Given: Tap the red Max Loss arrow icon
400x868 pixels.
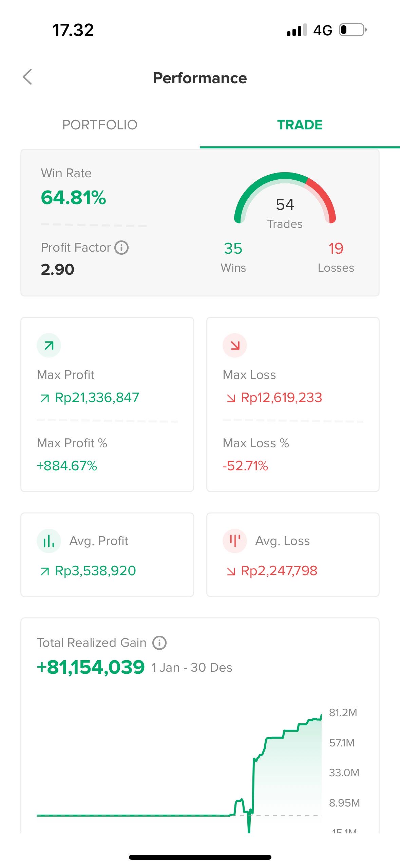Looking at the screenshot, I should coord(235,345).
